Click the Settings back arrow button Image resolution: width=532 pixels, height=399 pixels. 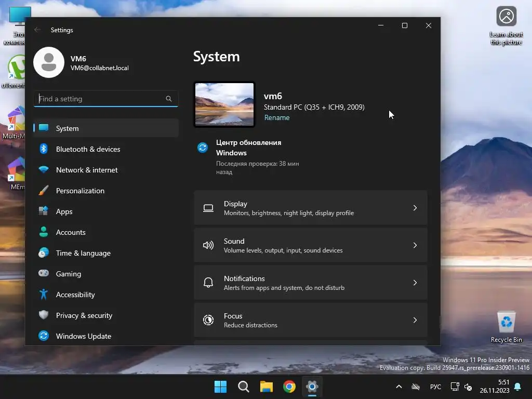pos(37,30)
